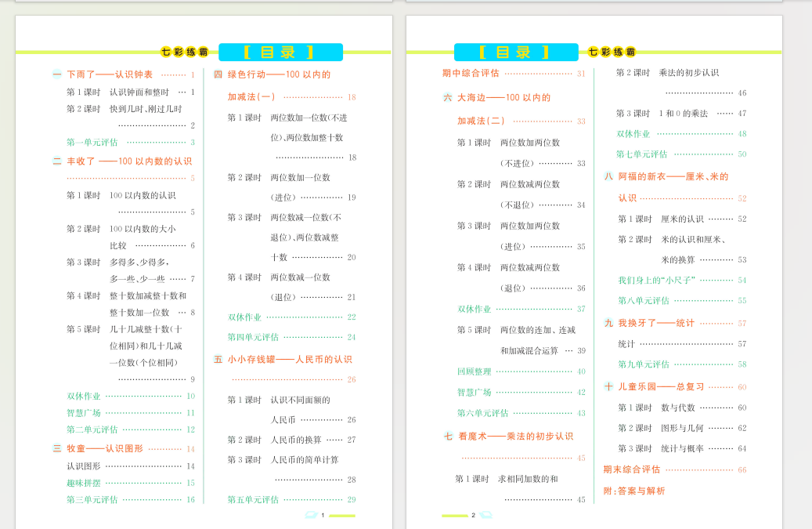The width and height of the screenshot is (812, 529).
Task: Click the '(进位)' line for page 35
Action: click(513, 247)
